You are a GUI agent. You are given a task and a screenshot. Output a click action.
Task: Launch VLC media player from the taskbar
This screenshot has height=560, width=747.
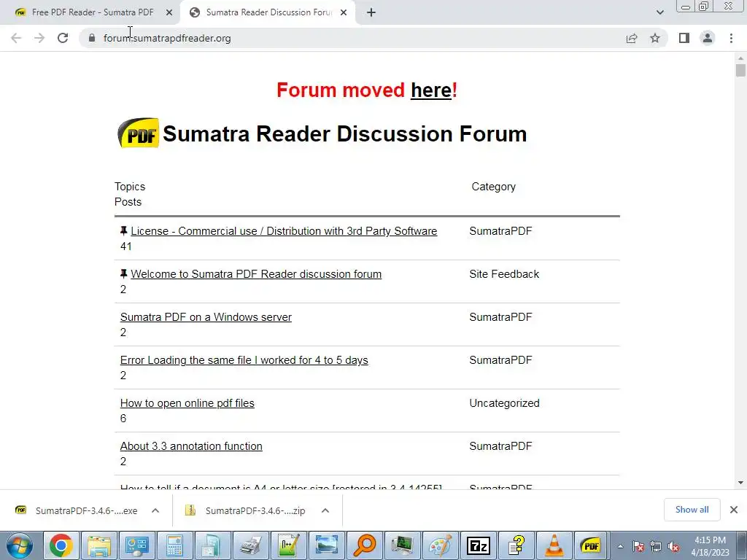point(554,545)
